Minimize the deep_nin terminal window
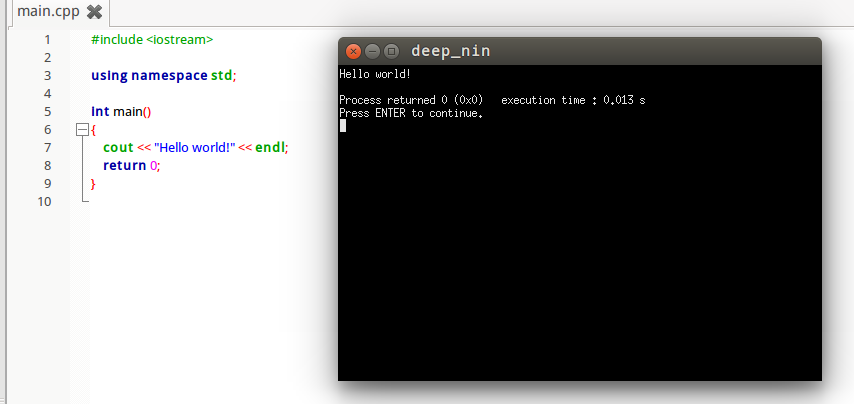The width and height of the screenshot is (854, 404). [372, 52]
